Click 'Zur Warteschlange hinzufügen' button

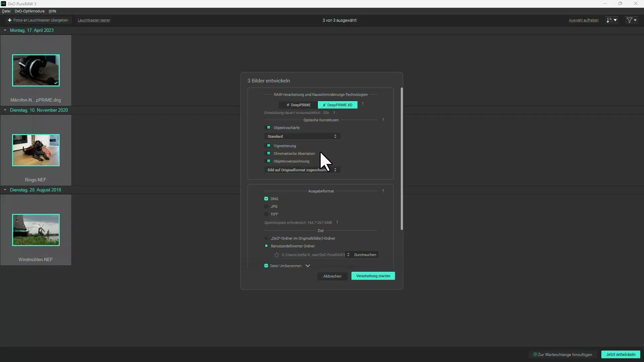point(562,355)
